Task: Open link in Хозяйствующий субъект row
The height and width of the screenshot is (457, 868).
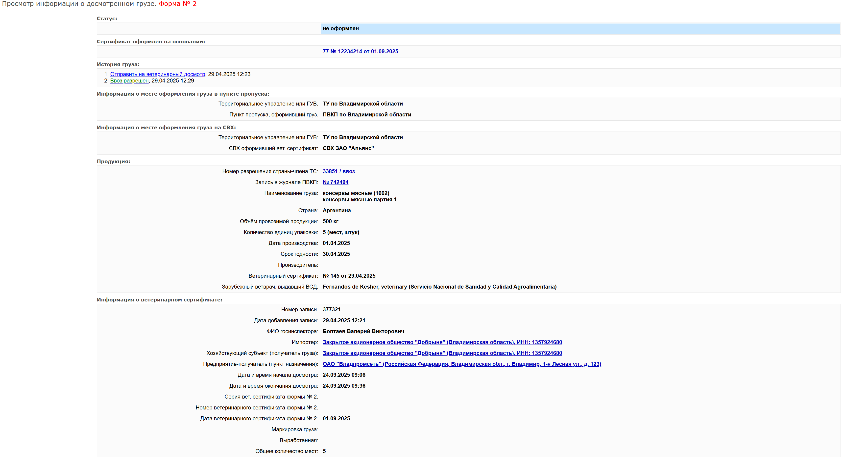Action: click(x=442, y=353)
